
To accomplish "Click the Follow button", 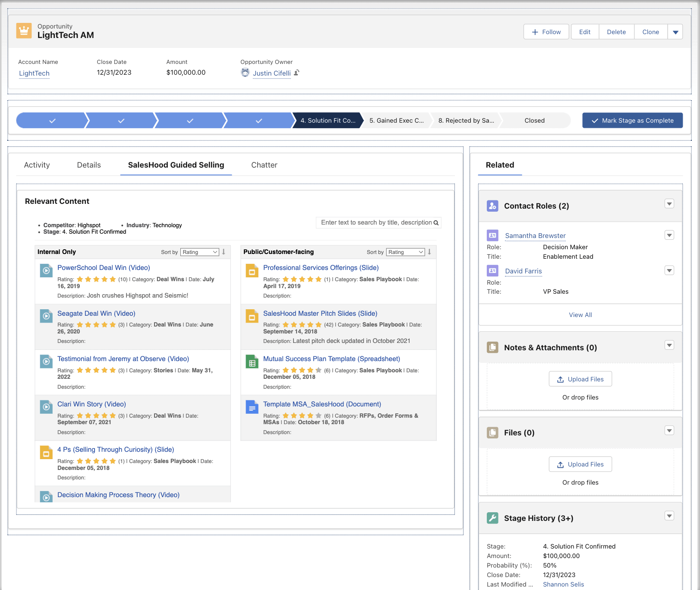I will point(546,32).
